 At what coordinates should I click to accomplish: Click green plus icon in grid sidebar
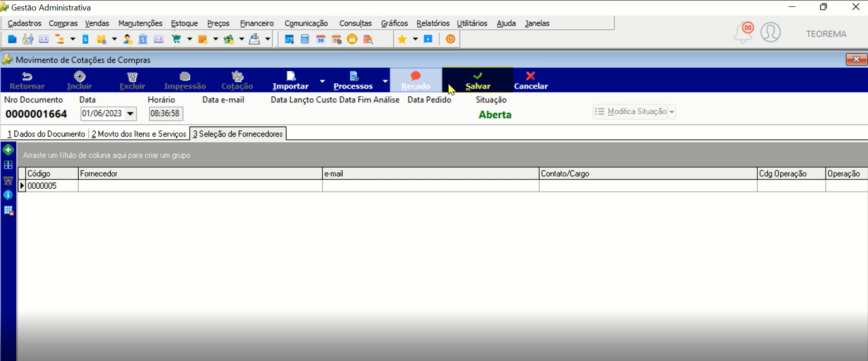coord(8,150)
